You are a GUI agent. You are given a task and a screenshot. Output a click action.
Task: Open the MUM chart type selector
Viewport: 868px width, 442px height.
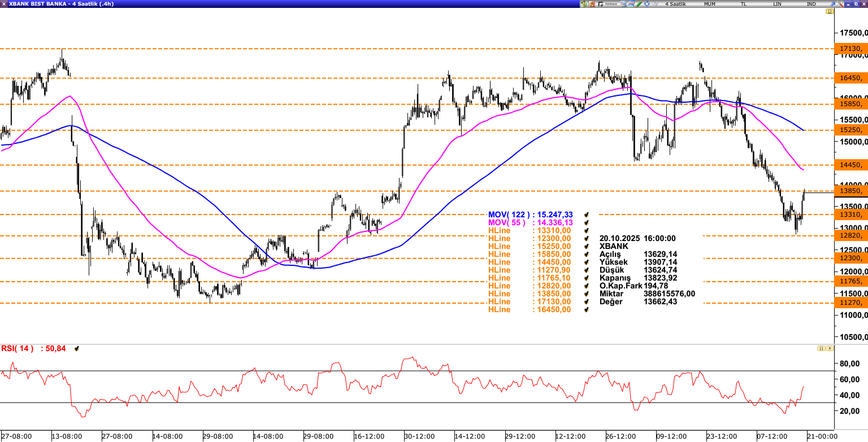click(x=709, y=4)
